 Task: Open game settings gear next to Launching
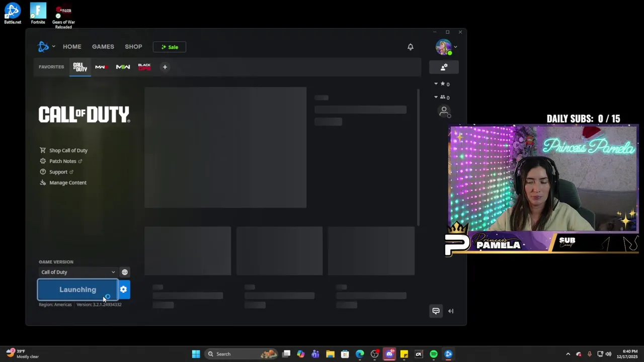[124, 290]
